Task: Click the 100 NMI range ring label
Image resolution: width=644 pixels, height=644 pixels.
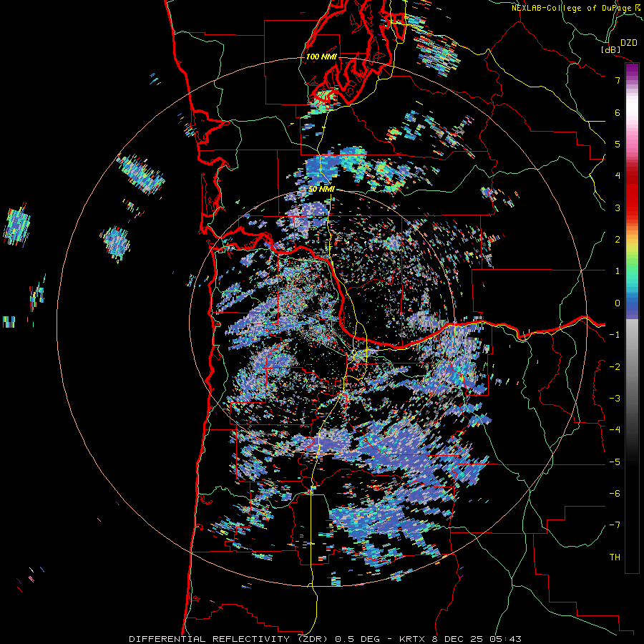Action: pos(321,57)
